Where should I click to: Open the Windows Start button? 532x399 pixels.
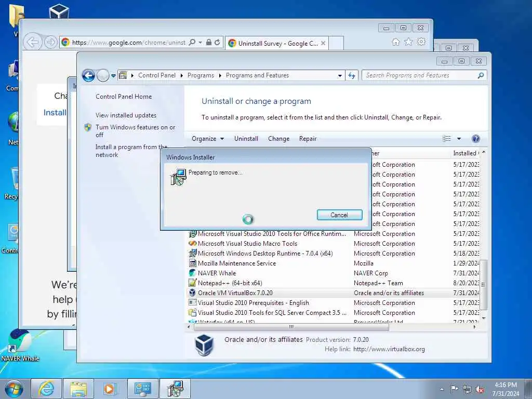point(14,389)
